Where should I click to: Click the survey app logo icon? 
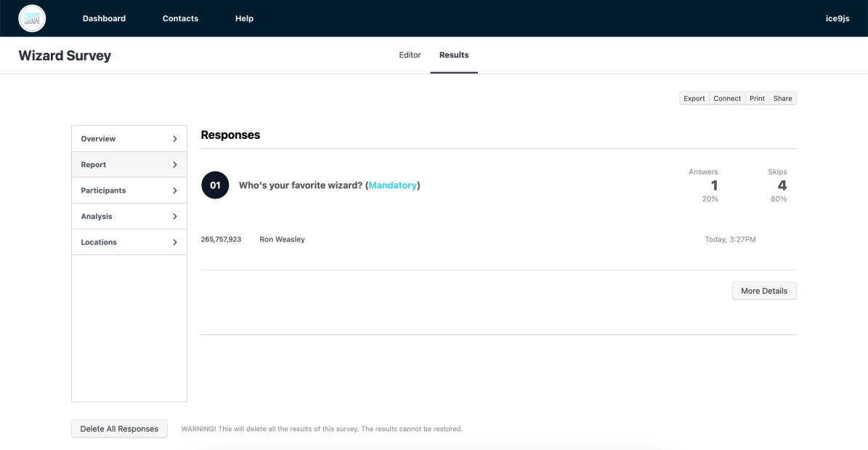click(32, 18)
